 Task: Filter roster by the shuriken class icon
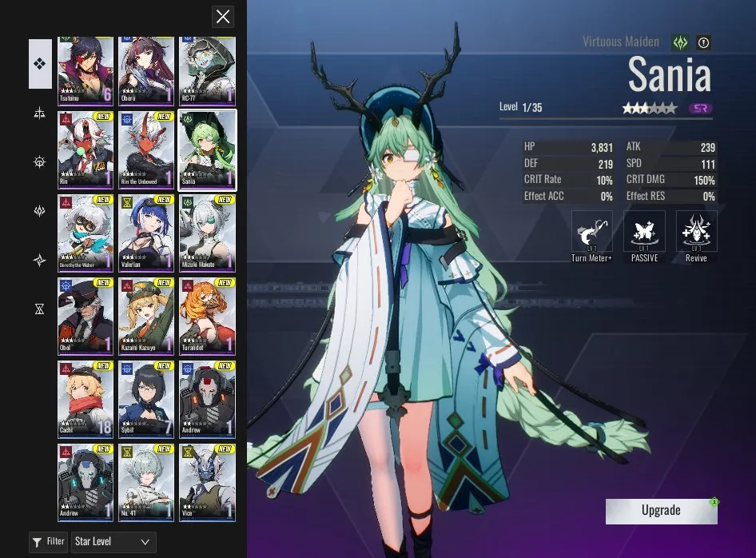point(39,260)
